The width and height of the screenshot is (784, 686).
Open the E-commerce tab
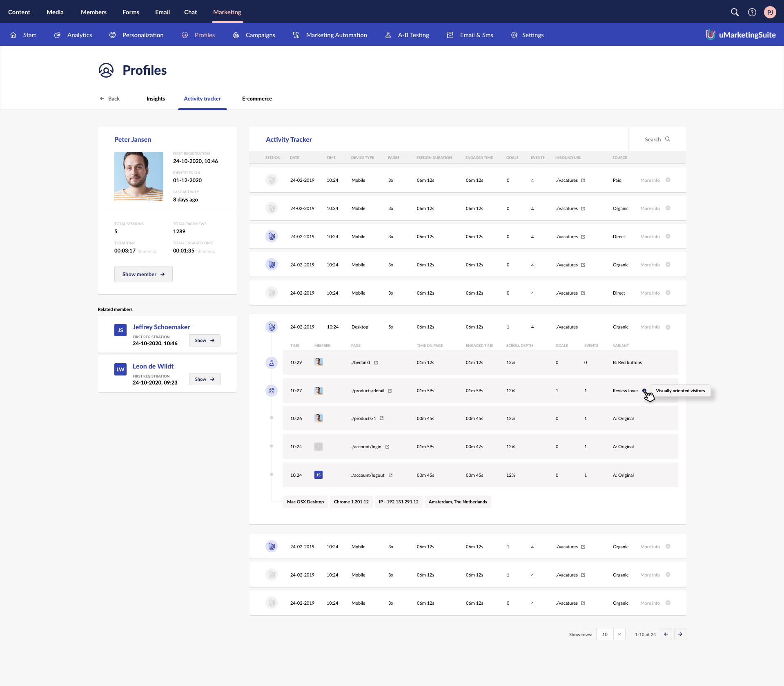click(x=257, y=98)
